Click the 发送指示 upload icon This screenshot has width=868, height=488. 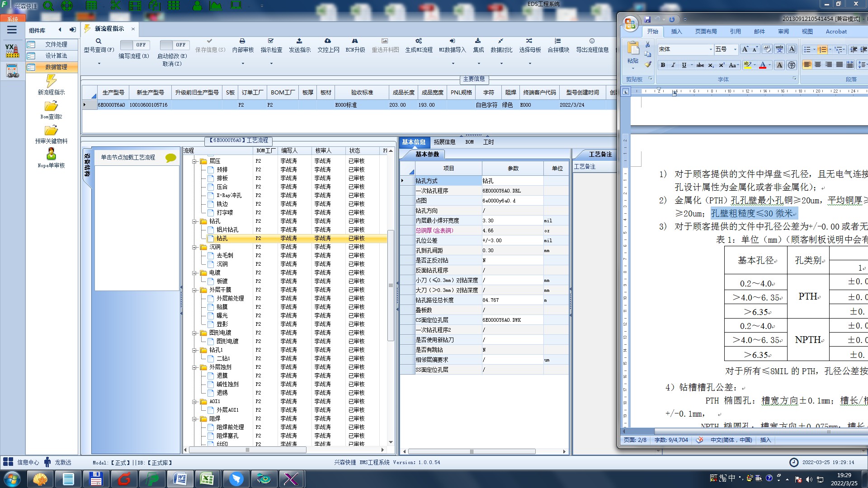[x=299, y=41]
